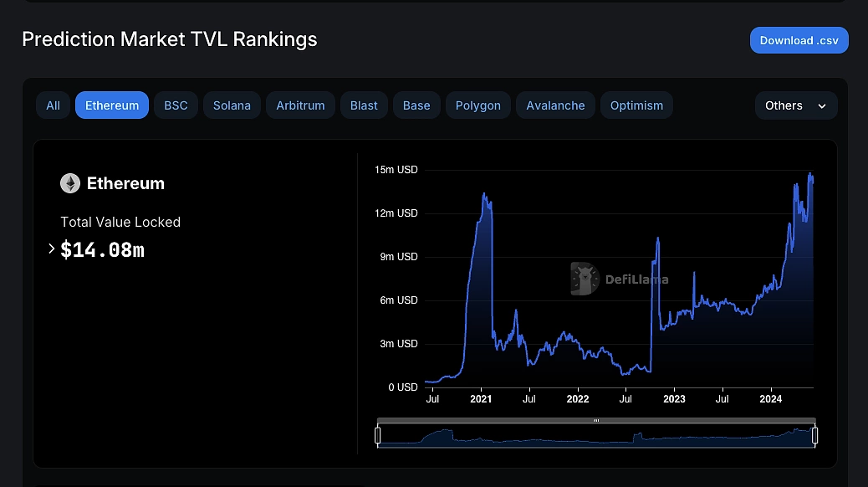Click the right handle of chart range slider

tap(814, 435)
